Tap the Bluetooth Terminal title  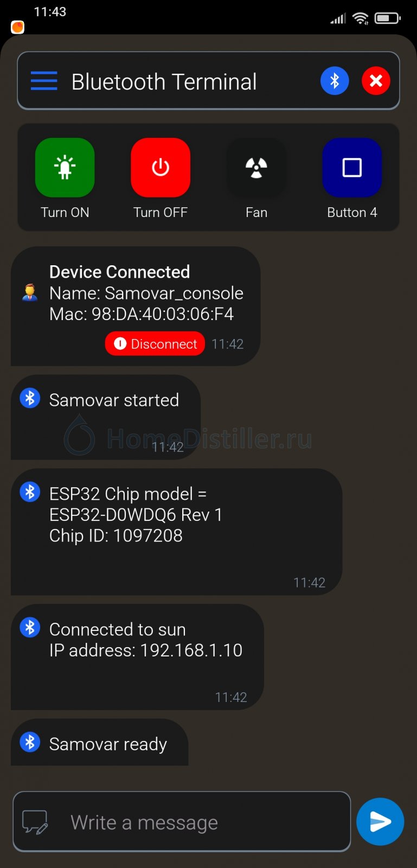coord(164,82)
